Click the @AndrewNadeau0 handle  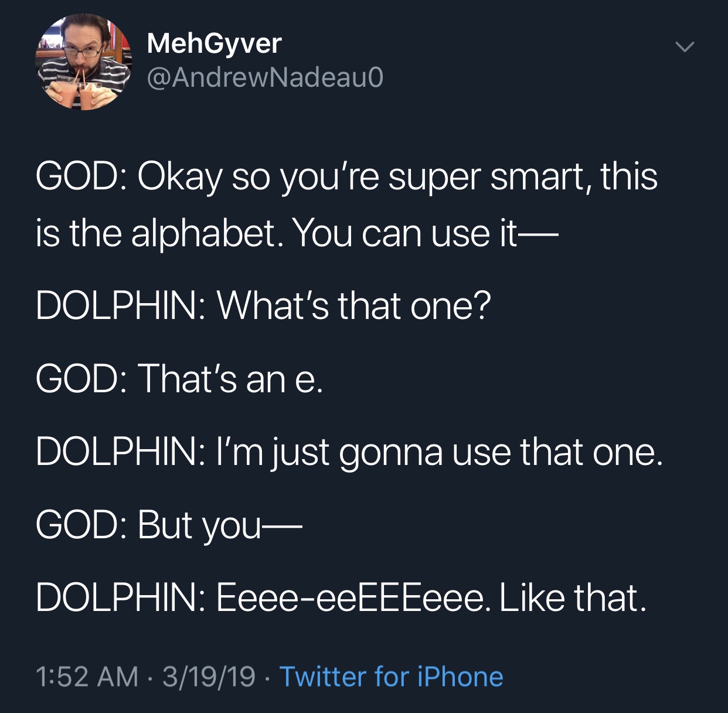coord(265,77)
